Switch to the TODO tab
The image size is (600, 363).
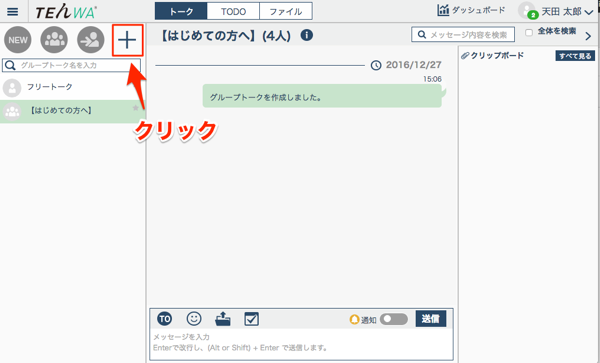(233, 11)
